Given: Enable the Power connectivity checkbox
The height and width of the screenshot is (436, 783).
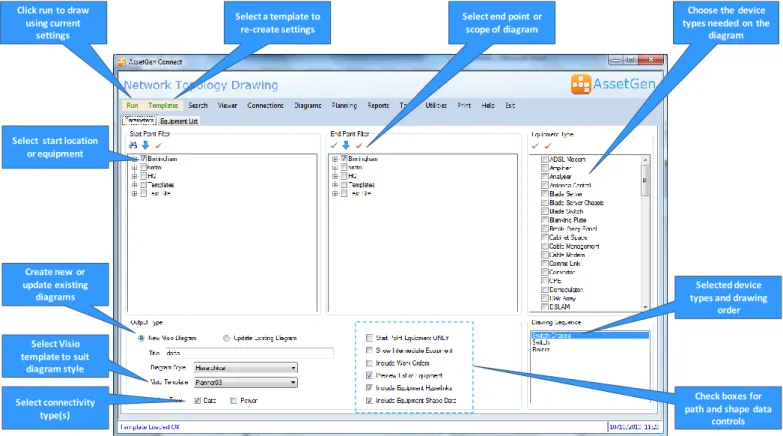Looking at the screenshot, I should [x=233, y=401].
